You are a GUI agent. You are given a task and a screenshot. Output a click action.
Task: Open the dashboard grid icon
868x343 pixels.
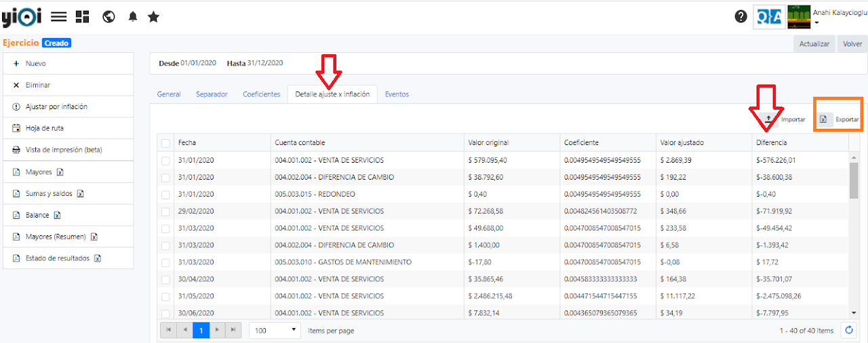[x=83, y=17]
